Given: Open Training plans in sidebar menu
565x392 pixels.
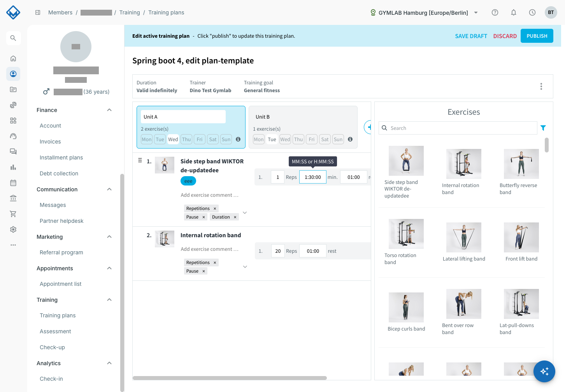Looking at the screenshot, I should pos(58,315).
